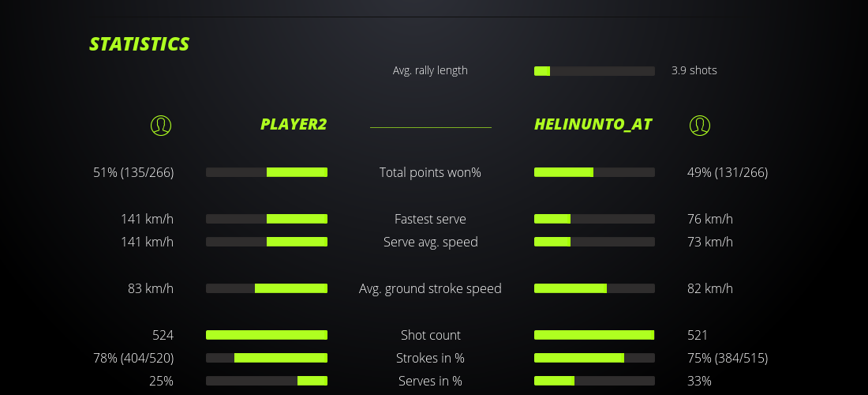This screenshot has height=395, width=868.
Task: Click the 3.9 shots value
Action: 694,70
